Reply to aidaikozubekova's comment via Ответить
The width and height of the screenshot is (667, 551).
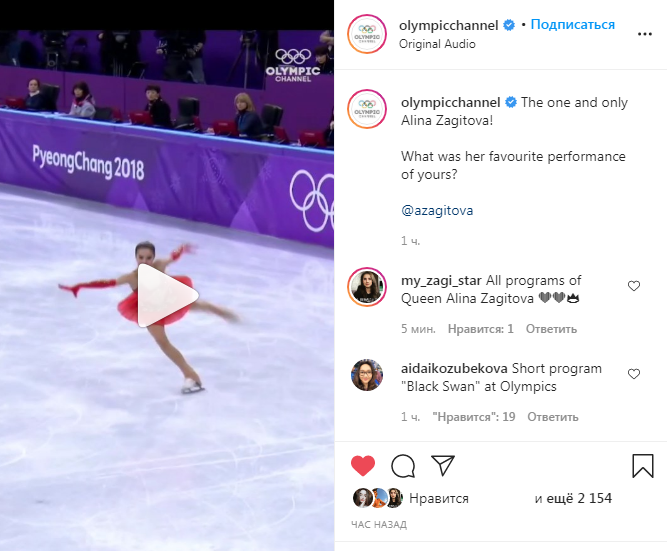[553, 417]
